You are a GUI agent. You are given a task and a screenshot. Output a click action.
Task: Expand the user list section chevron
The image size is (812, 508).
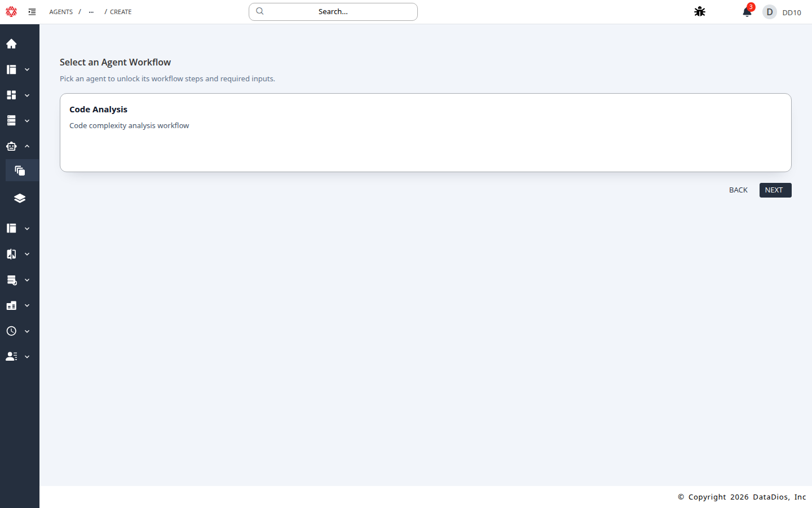[27, 357]
